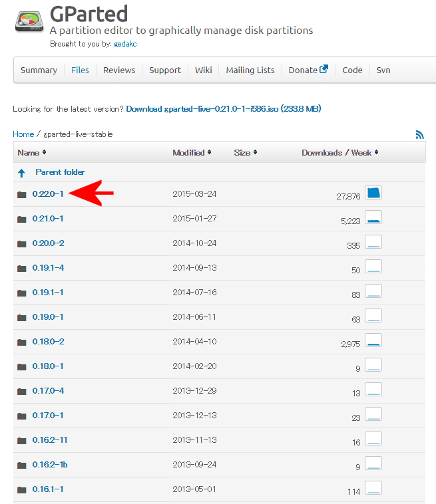Open the Parent folder link
The width and height of the screenshot is (436, 504).
(60, 172)
